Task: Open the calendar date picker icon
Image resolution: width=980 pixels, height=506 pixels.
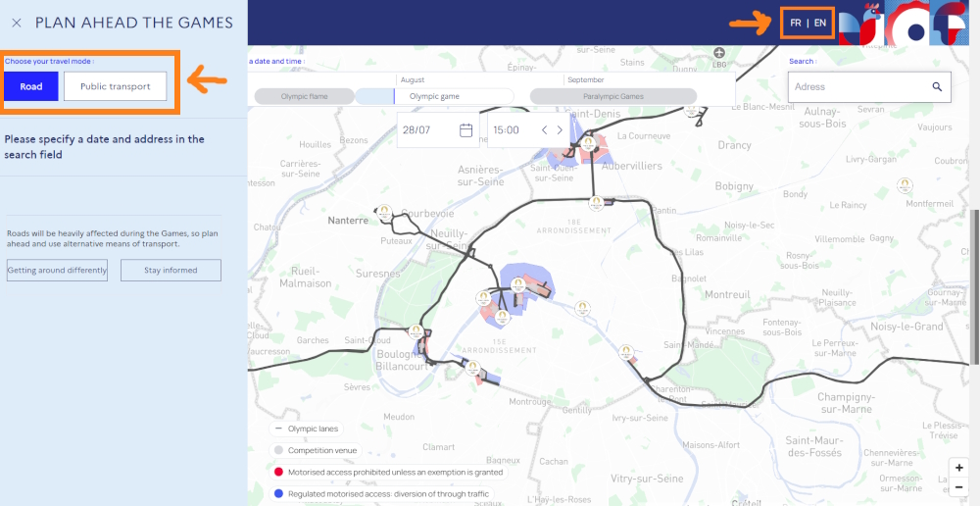Action: pyautogui.click(x=465, y=130)
